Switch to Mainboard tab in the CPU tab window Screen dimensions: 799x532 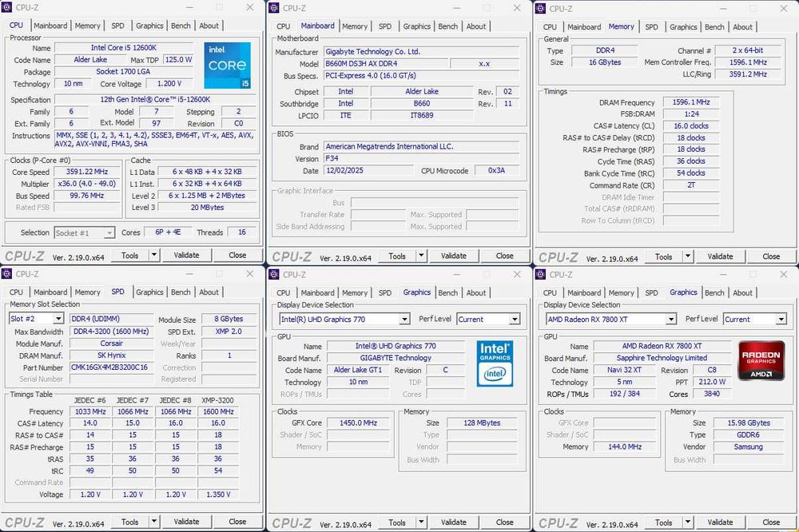(50, 26)
